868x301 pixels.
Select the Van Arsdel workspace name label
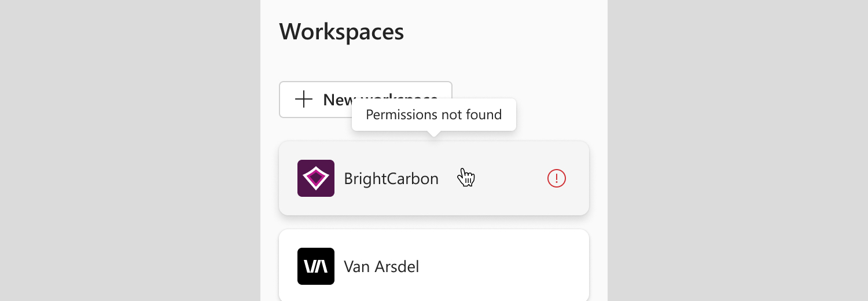[x=381, y=266]
